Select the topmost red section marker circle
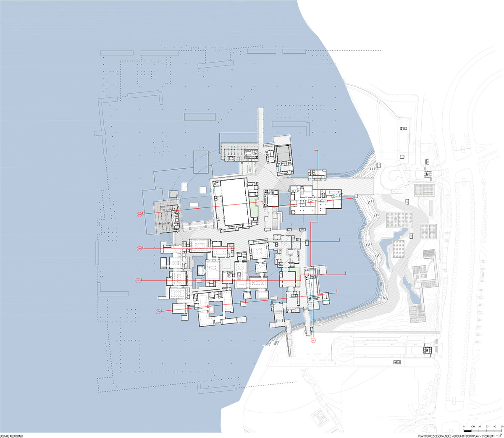Image resolution: width=504 pixels, height=438 pixels. click(139, 214)
